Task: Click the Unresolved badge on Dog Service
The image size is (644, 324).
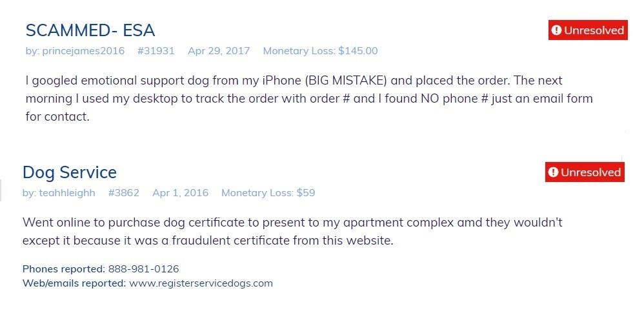Action: coord(585,172)
